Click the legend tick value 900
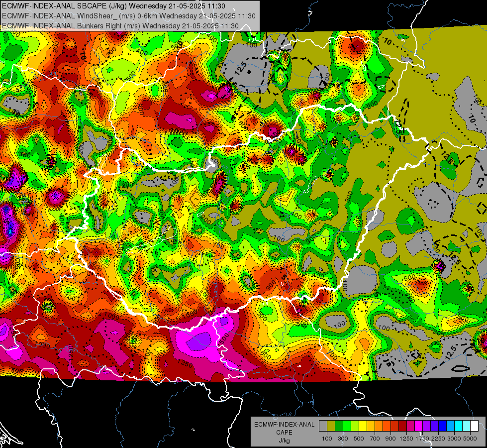 point(390,439)
